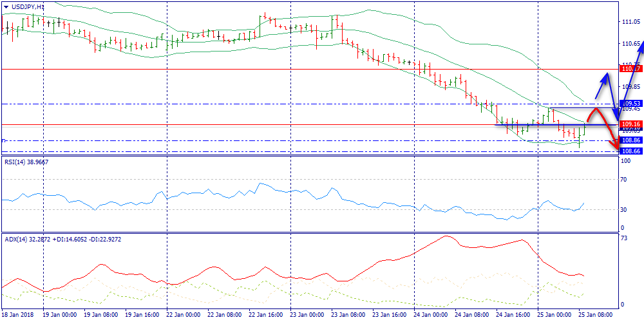Image resolution: width=644 pixels, height=322 pixels.
Task: Select the red 109.16 price level tag
Action: pos(630,124)
